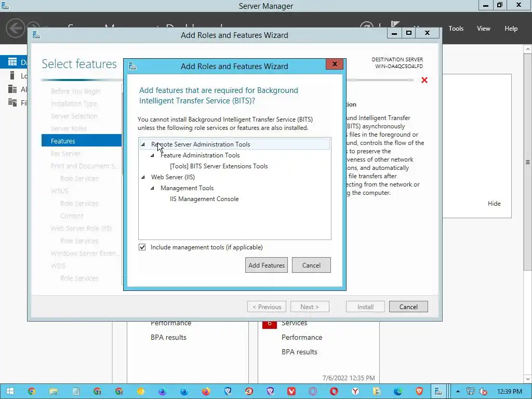532x399 pixels.
Task: Select the Before You Begin step
Action: point(76,91)
